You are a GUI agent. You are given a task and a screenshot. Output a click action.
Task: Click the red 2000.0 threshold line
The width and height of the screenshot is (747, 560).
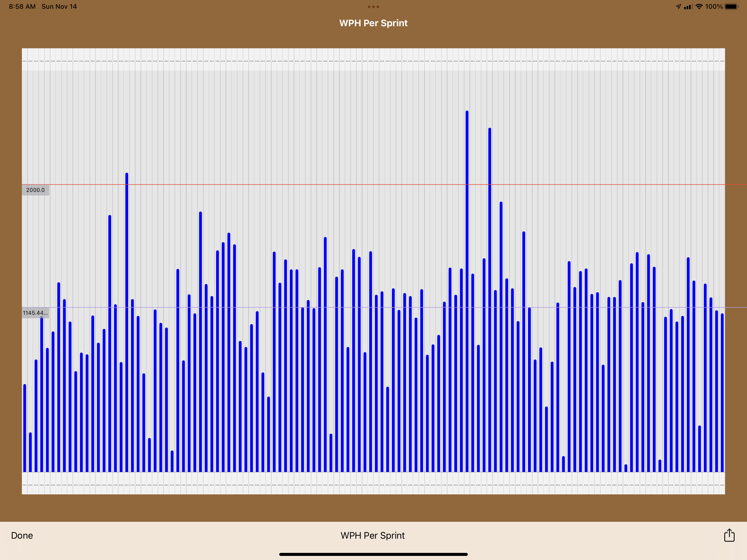click(x=338, y=184)
